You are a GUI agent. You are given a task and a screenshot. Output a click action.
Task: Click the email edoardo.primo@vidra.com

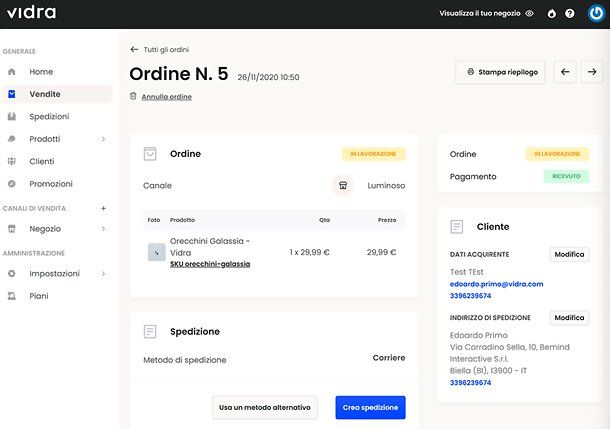496,284
